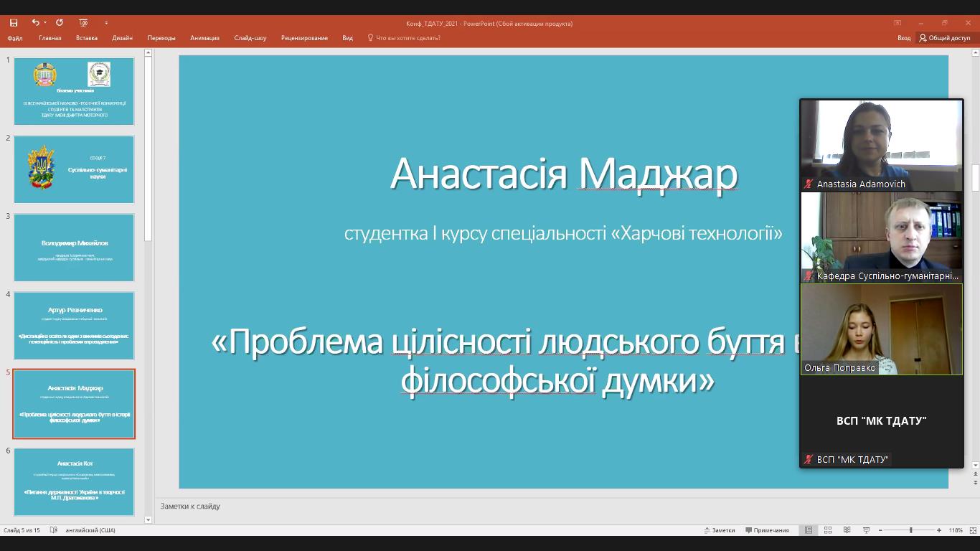Open the Переходы ribbon tab
The height and width of the screenshot is (551, 980).
pyautogui.click(x=161, y=38)
